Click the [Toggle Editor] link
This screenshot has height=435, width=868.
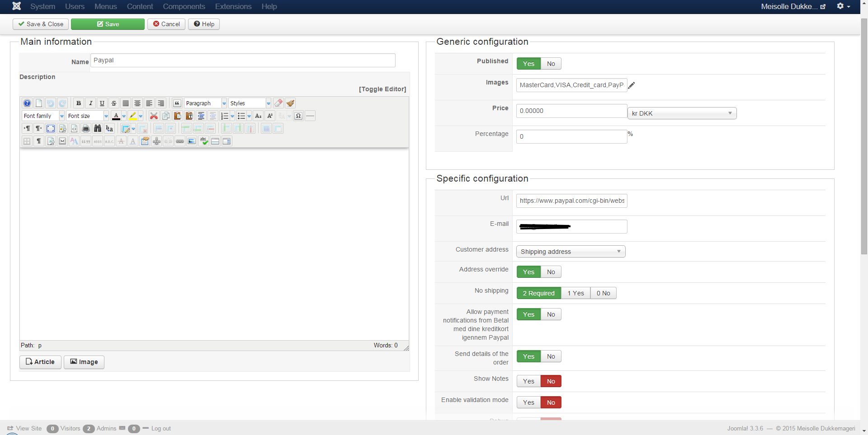pos(382,89)
